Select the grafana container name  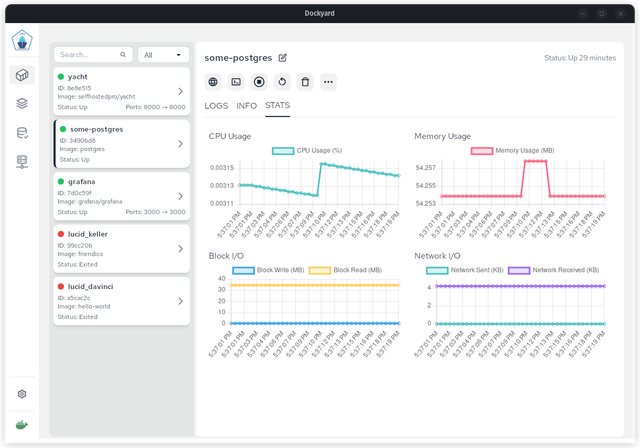click(x=82, y=182)
